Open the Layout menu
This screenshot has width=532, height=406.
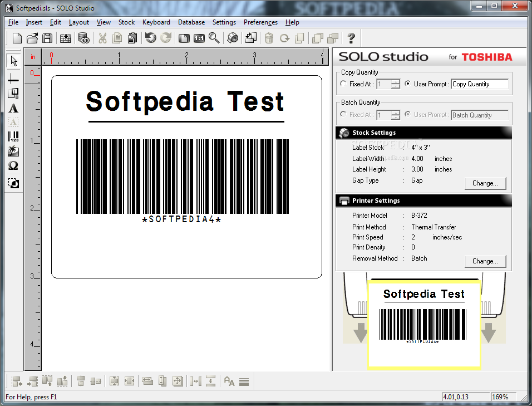(x=78, y=22)
